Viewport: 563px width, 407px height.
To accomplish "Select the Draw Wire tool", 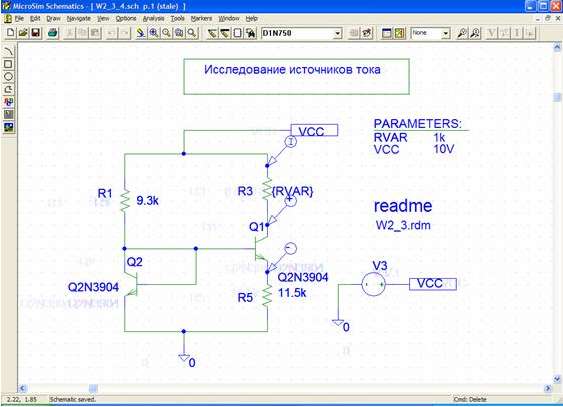I will point(212,33).
